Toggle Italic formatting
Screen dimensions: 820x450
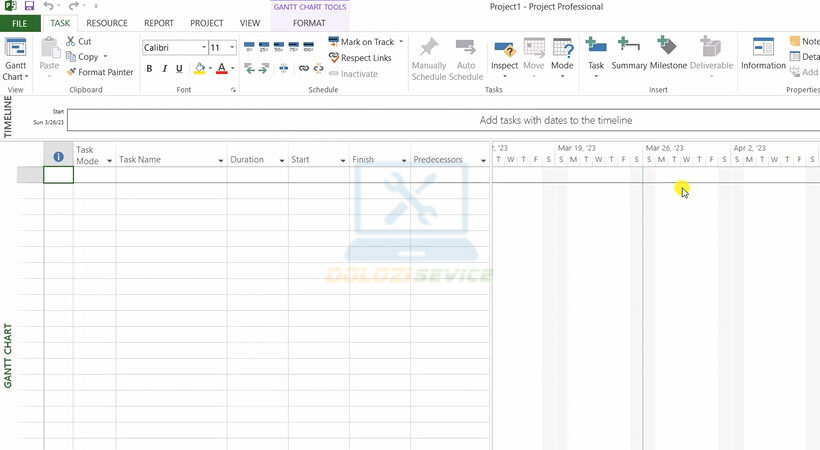(x=164, y=69)
